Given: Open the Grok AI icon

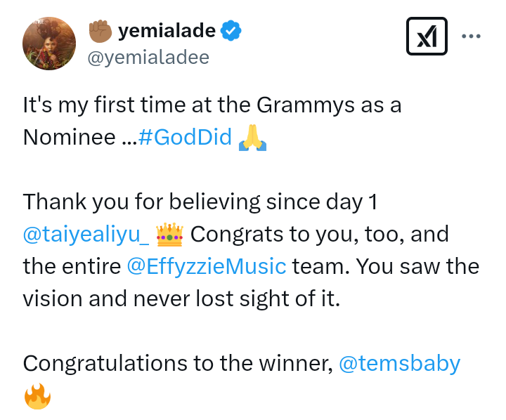Looking at the screenshot, I should coord(427,36).
